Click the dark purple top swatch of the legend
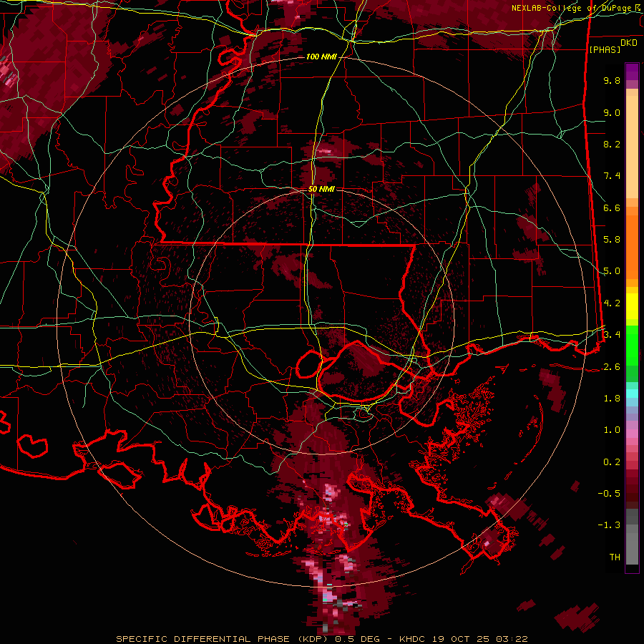The image size is (644, 644). [632, 72]
